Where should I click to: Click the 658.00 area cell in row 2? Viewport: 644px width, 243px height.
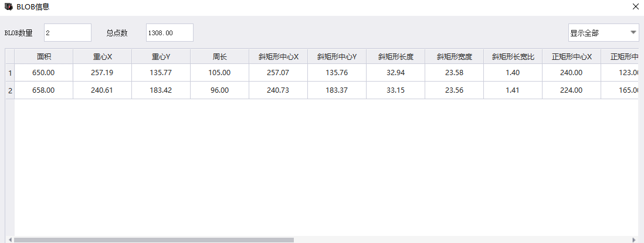43,90
